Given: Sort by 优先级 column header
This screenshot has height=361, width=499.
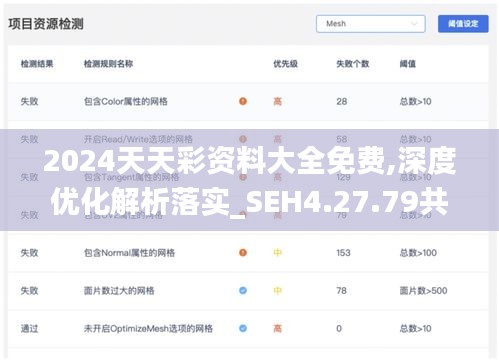Looking at the screenshot, I should point(285,64).
